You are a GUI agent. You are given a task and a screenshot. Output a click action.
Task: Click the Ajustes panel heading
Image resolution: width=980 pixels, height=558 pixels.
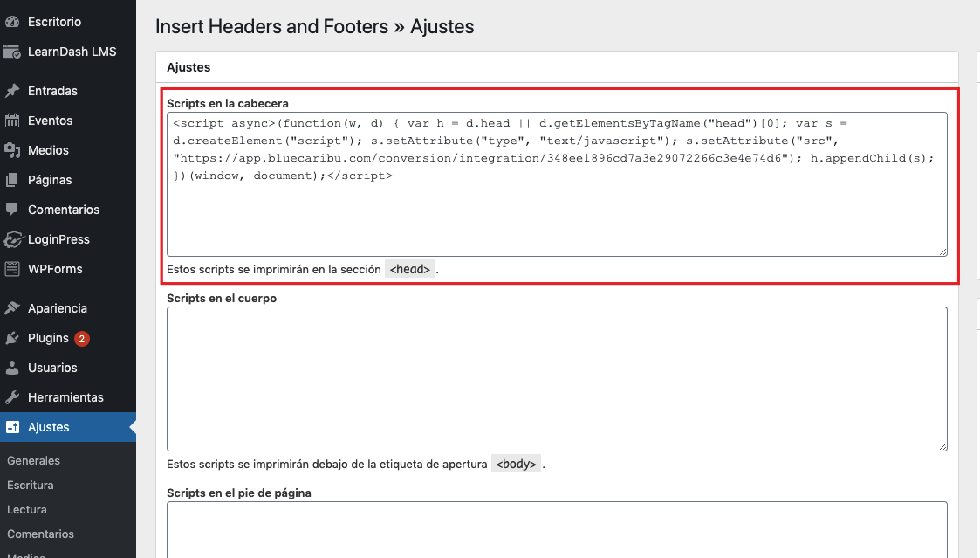coord(188,67)
